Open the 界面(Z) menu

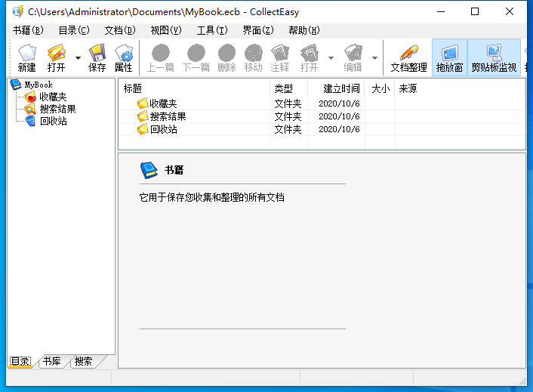tap(258, 30)
